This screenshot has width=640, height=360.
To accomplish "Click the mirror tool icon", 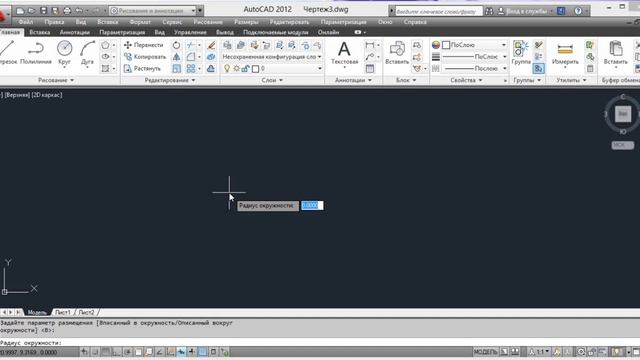I will click(x=176, y=57).
